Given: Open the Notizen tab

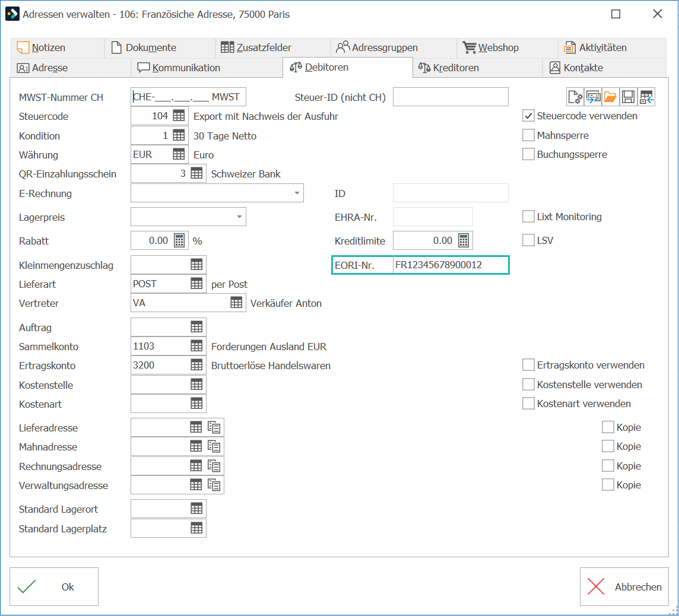Looking at the screenshot, I should [x=58, y=47].
